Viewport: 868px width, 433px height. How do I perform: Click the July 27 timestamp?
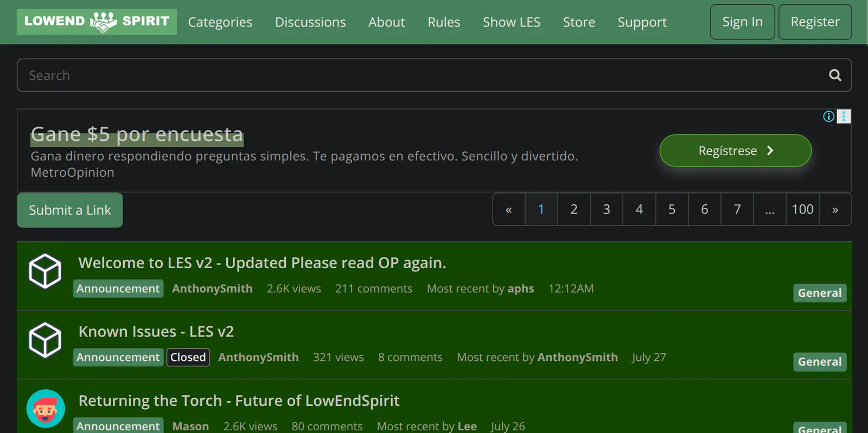point(649,358)
